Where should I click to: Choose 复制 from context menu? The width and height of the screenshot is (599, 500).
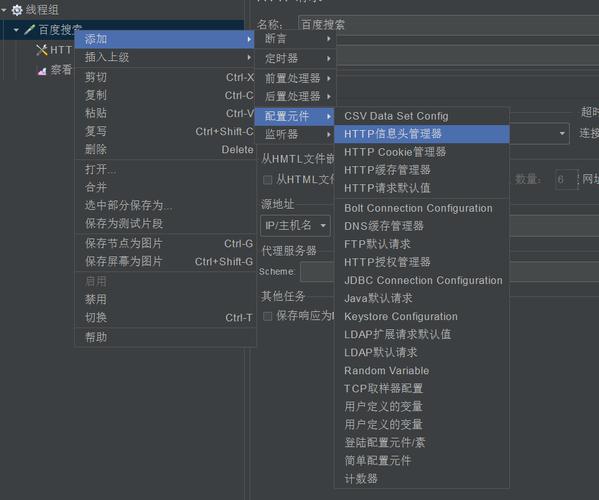pos(165,95)
